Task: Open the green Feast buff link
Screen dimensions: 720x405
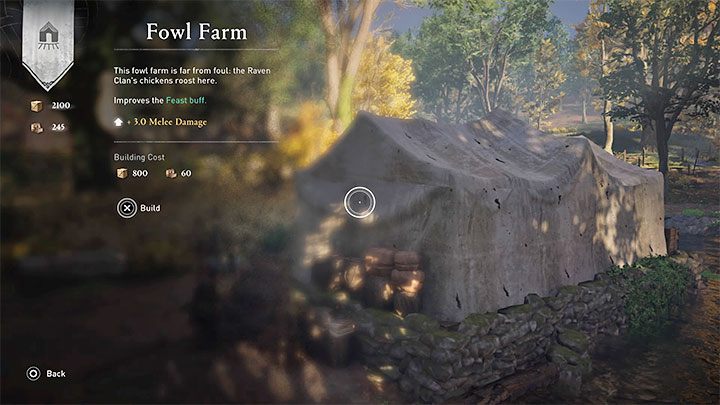Action: [x=186, y=100]
